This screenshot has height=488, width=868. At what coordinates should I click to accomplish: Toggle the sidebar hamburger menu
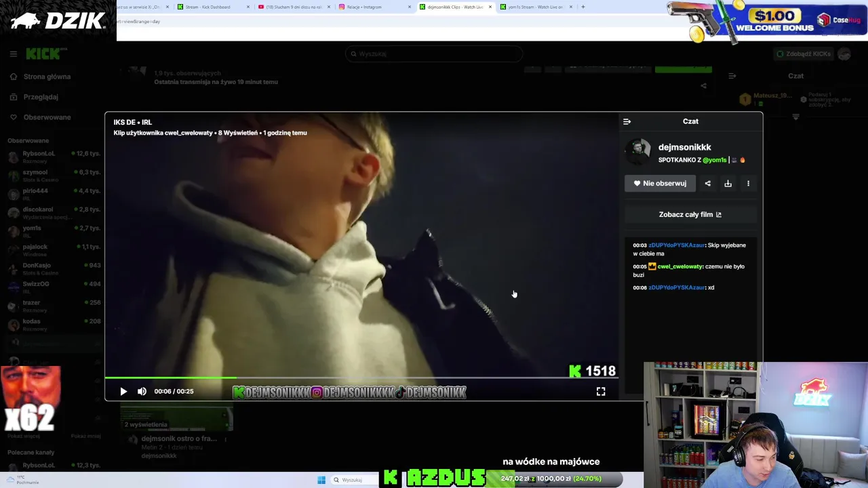click(13, 54)
